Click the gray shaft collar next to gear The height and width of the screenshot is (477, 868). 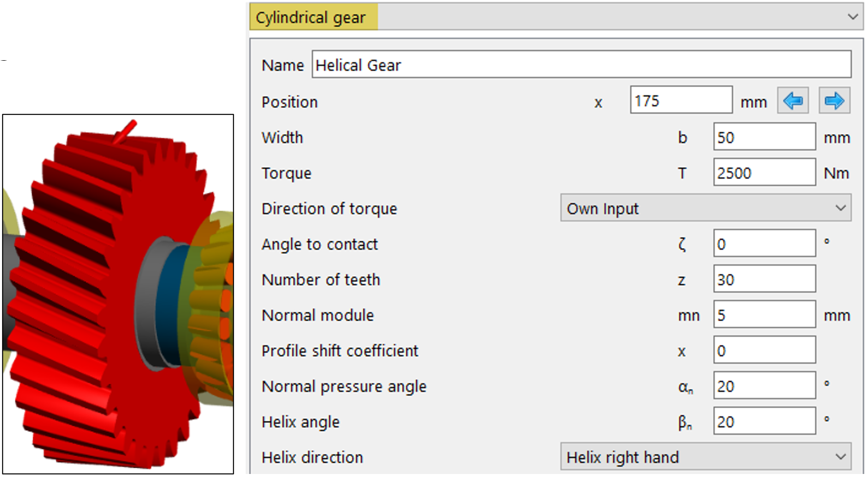tap(148, 303)
